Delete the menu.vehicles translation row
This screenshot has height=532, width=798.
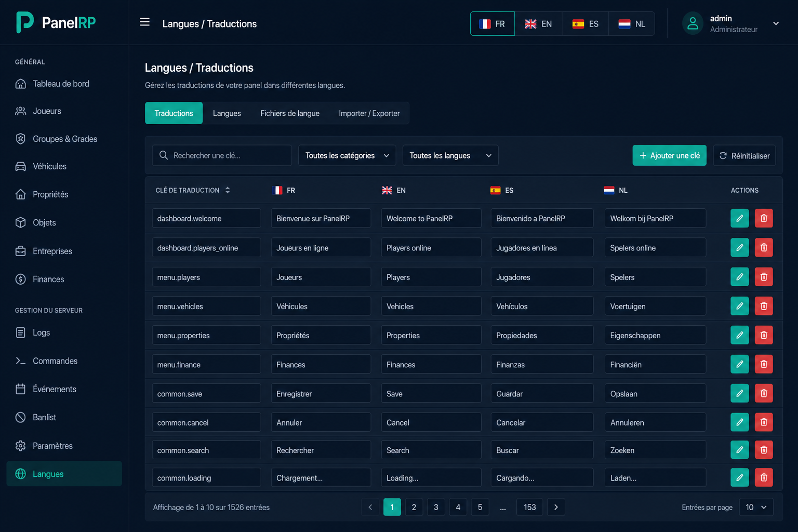(x=764, y=306)
